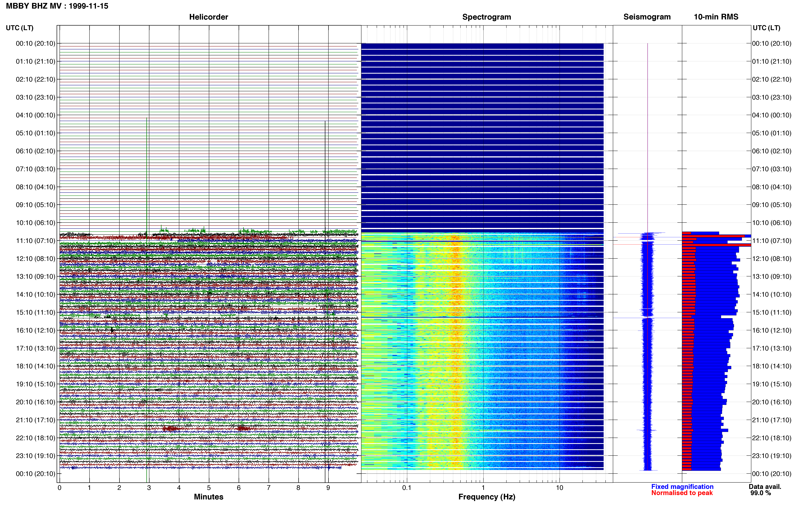Click the right 'UTC (LT)' axis label
Viewport: 812px width, 508px height.
tap(766, 28)
